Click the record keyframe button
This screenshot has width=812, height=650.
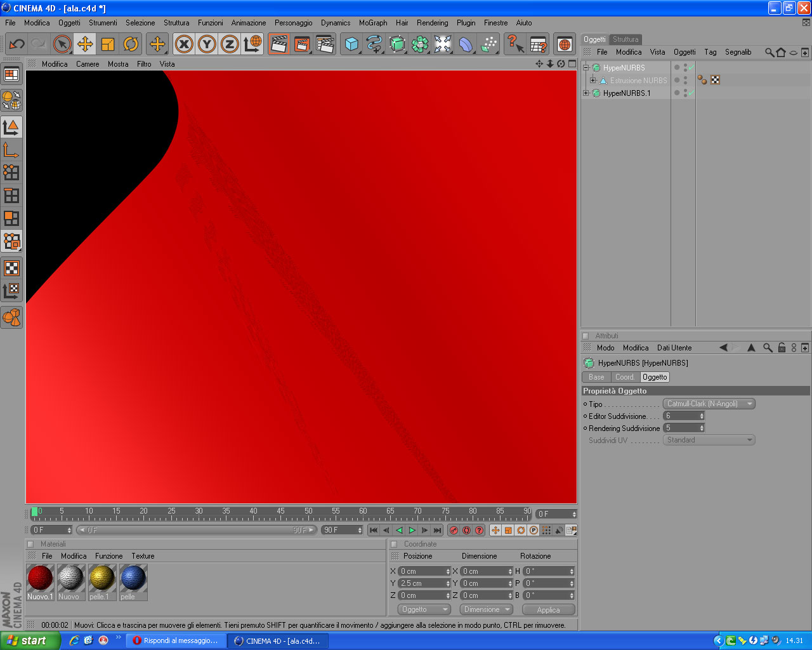point(454,530)
